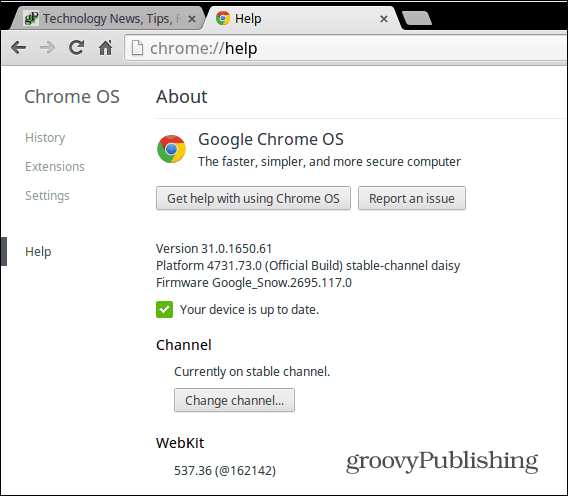Switch to Technology News, Tips tab

(x=107, y=18)
